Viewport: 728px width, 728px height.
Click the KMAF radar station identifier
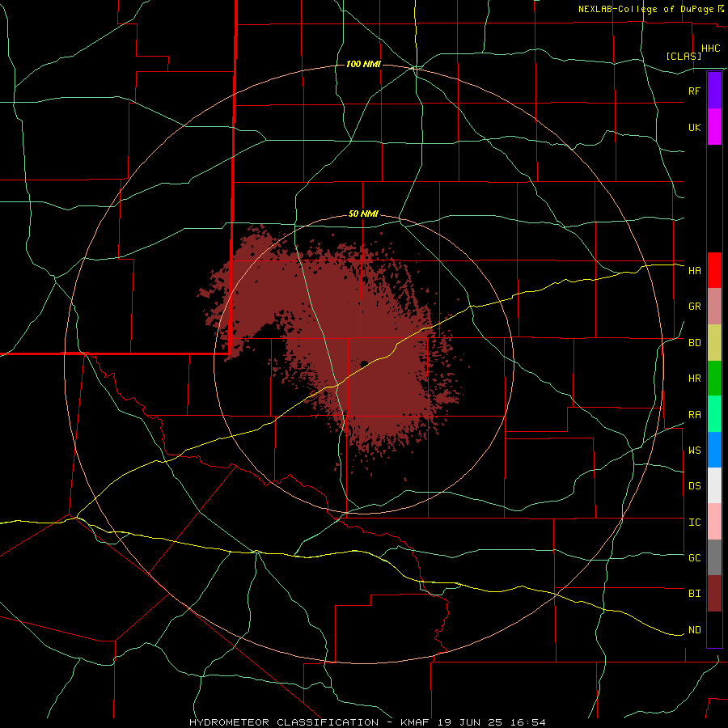417,722
